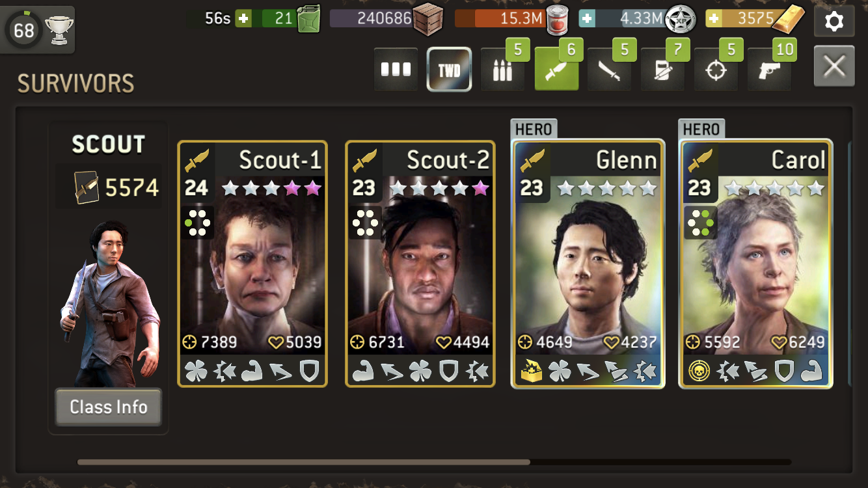The height and width of the screenshot is (488, 868).
Task: Add XP using plus beside 4.33M
Action: click(587, 18)
